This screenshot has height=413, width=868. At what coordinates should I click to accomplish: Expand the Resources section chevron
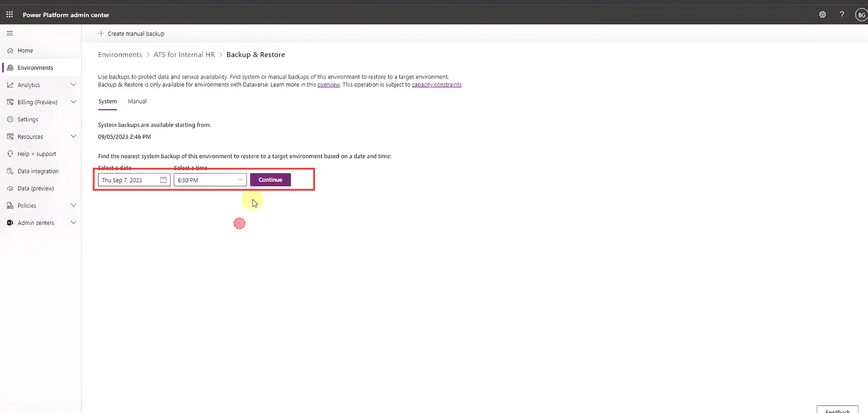(x=73, y=136)
